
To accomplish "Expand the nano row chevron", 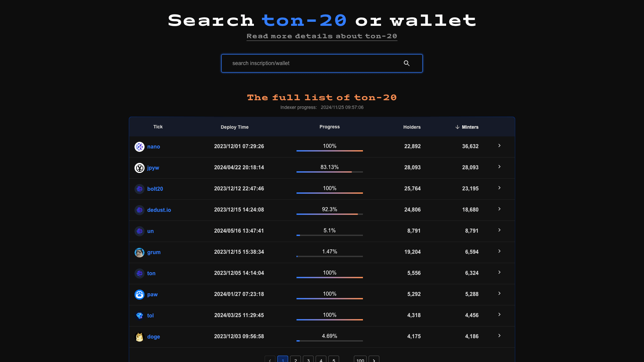I will point(499,145).
